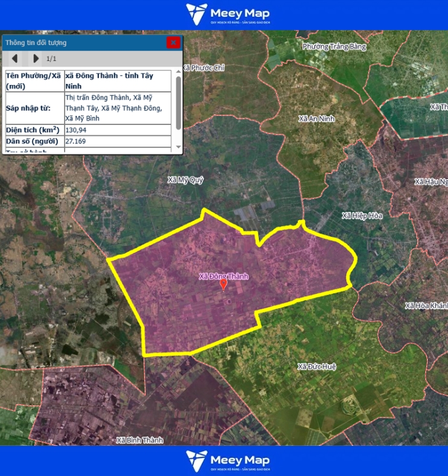Screen dimensions: 448x476
Task: Go to previous object with left arrow
Action: tap(15, 59)
